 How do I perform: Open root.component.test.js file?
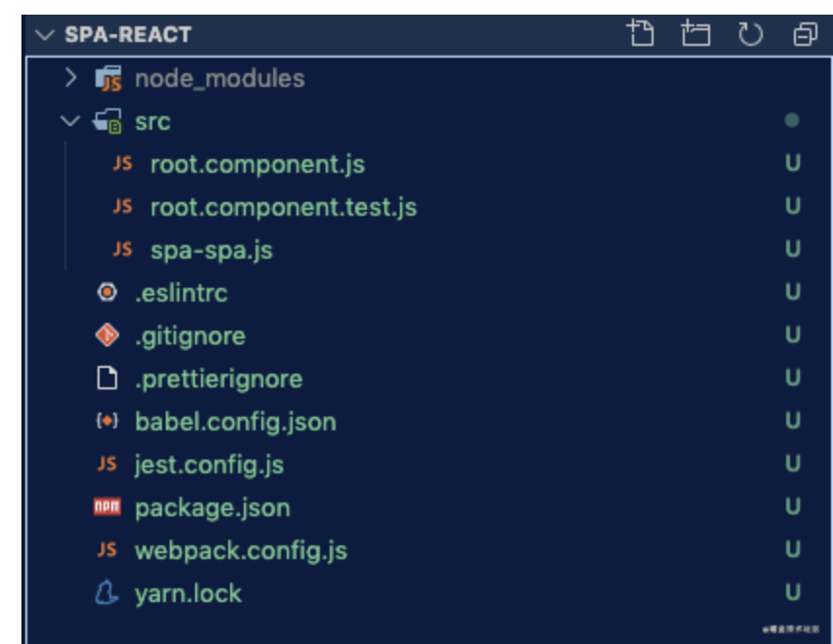tap(283, 207)
